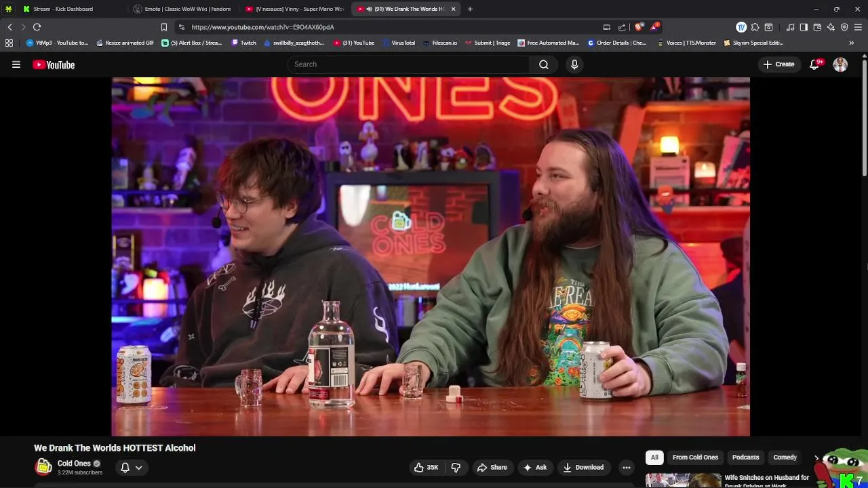Reload the page with the refresh icon
This screenshot has height=488, width=868.
37,27
